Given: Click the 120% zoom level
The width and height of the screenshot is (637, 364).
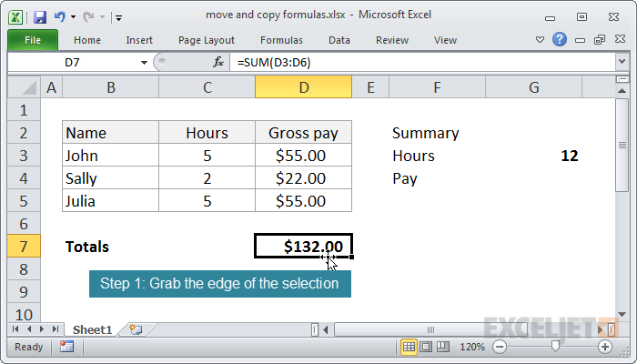Looking at the screenshot, I should pyautogui.click(x=472, y=347).
